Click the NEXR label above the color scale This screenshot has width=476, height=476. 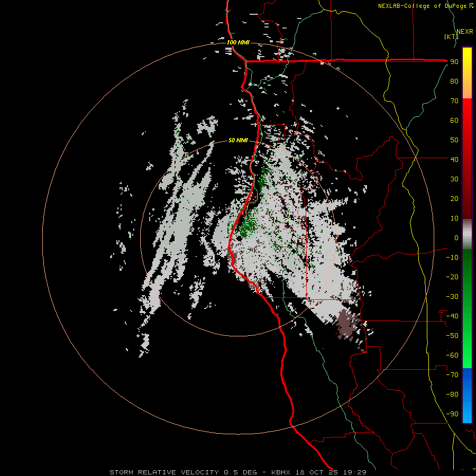465,32
